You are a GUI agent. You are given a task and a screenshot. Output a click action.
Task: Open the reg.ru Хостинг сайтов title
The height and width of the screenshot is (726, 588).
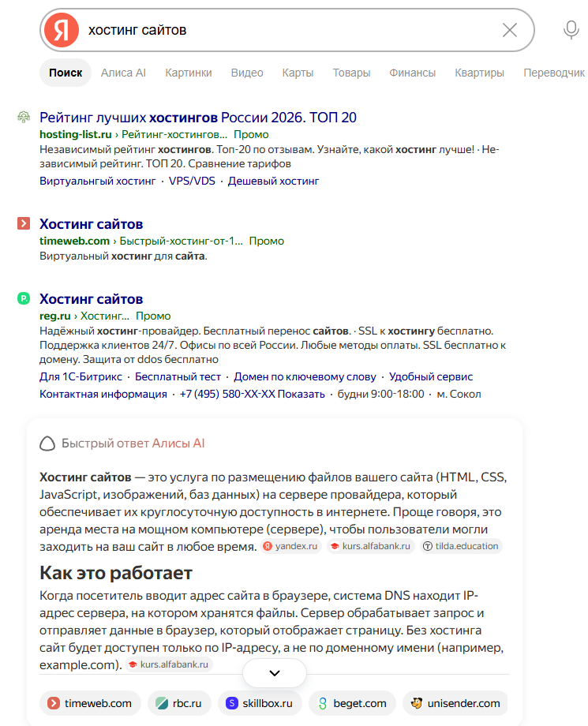pos(92,299)
